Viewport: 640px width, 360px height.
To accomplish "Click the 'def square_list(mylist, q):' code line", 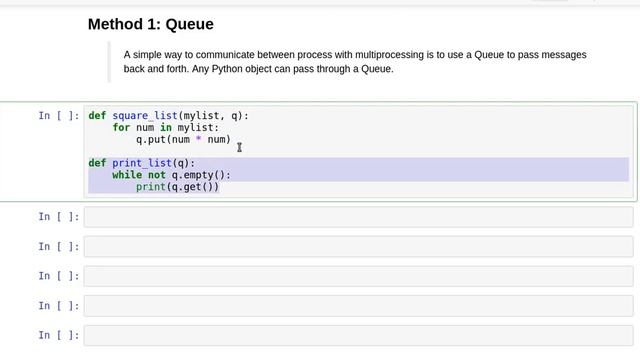I will (x=168, y=116).
